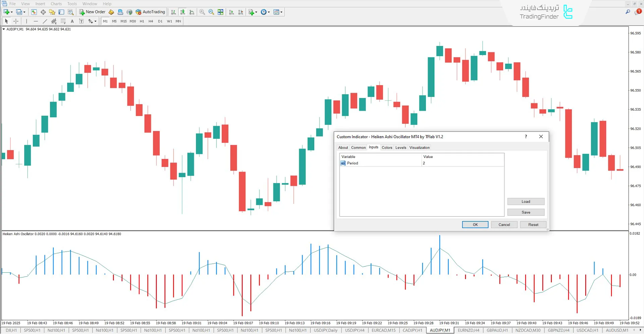Switch to the Colors tab
This screenshot has height=334, width=644.
tap(387, 148)
